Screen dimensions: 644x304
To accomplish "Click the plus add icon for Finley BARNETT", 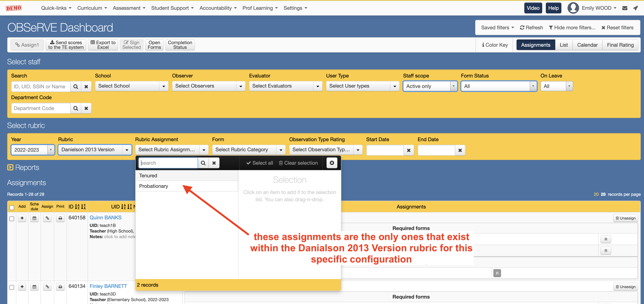I will [x=22, y=287].
